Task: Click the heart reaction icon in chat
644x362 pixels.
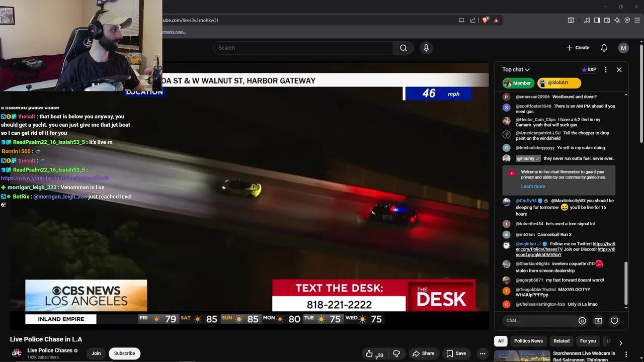Action: (614, 321)
